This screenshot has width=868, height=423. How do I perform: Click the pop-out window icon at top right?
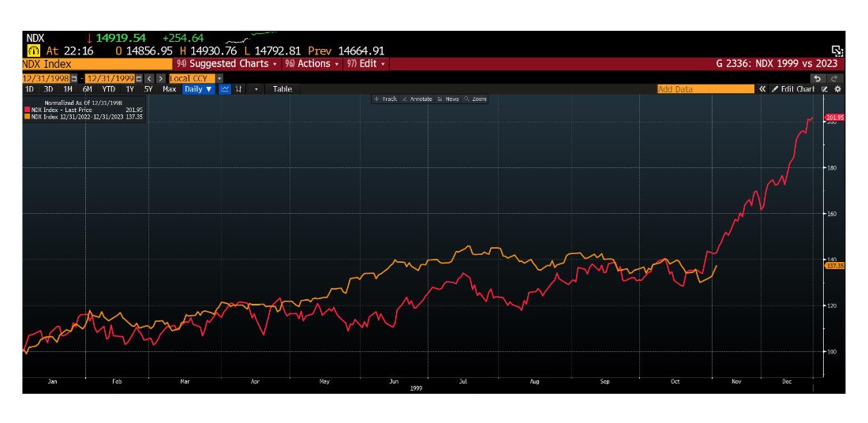tap(837, 50)
